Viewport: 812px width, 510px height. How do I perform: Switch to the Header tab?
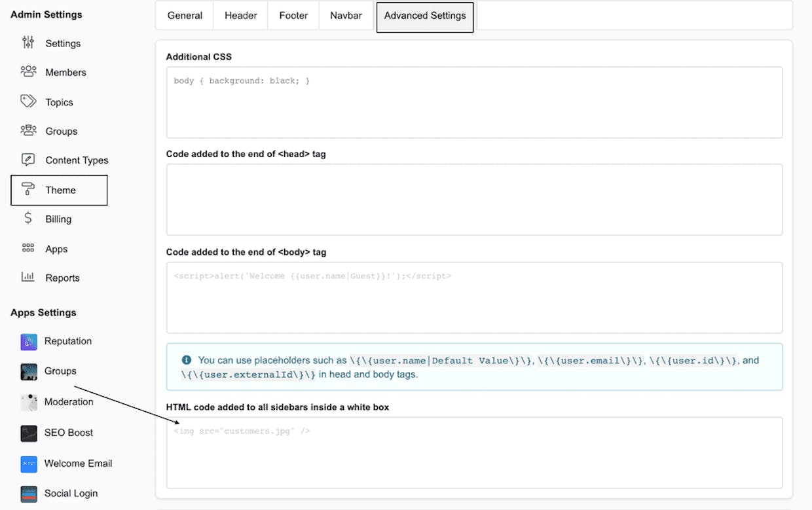[x=240, y=16]
